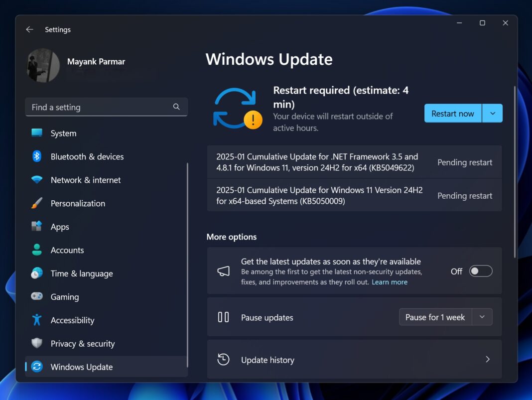Open the Privacy & security shield icon
The height and width of the screenshot is (400, 532).
coord(37,343)
